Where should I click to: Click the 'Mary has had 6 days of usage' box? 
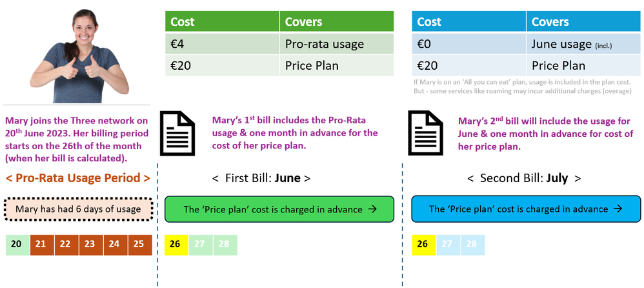click(79, 209)
